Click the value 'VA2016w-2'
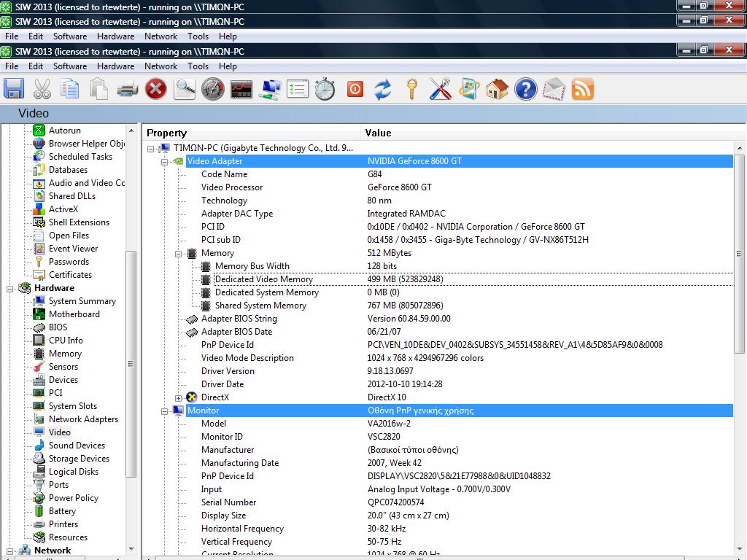747x560 pixels. click(x=389, y=424)
